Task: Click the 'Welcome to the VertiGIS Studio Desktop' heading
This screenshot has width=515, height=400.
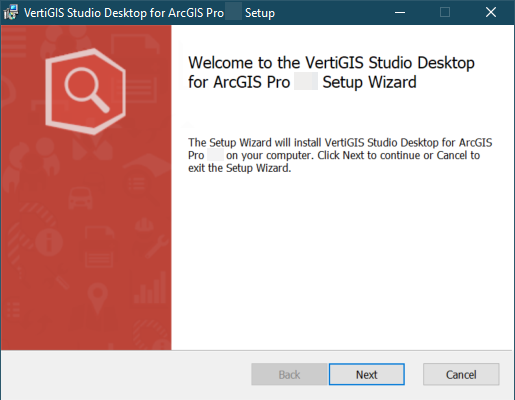Action: tap(331, 72)
